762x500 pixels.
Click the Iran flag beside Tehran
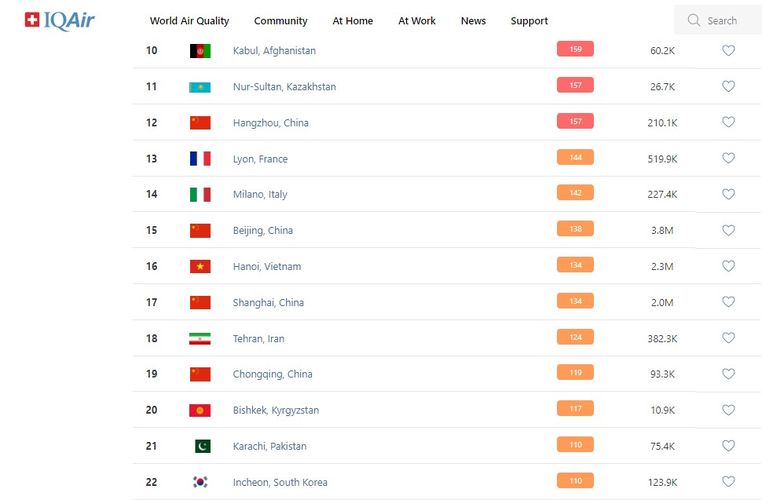pos(200,339)
